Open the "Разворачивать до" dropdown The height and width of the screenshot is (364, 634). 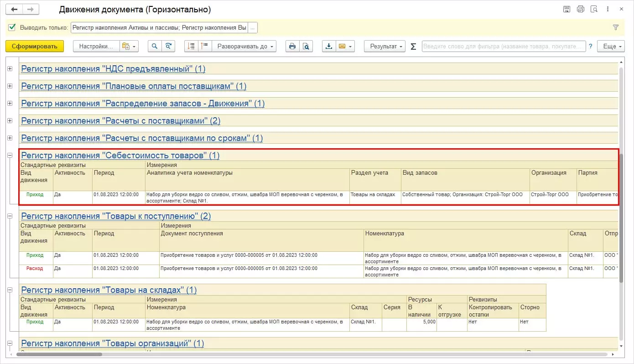[x=246, y=46]
